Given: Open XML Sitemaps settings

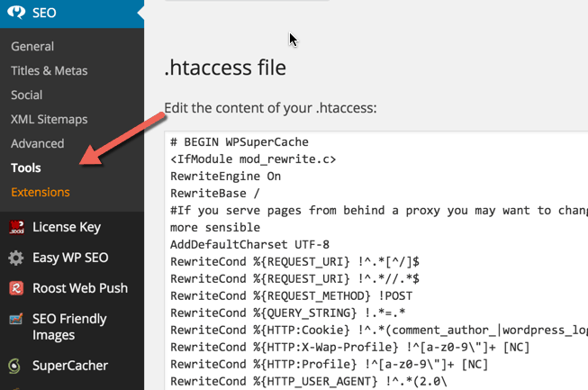Looking at the screenshot, I should [50, 120].
